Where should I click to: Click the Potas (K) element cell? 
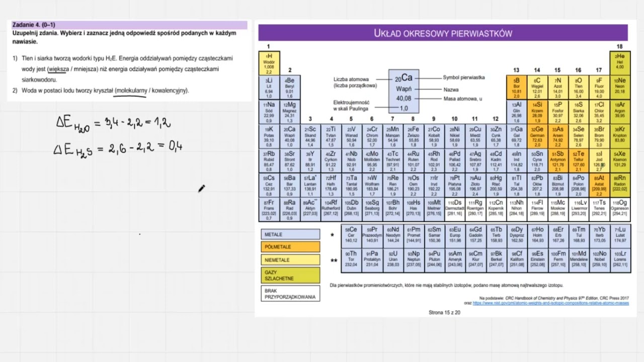click(269, 136)
